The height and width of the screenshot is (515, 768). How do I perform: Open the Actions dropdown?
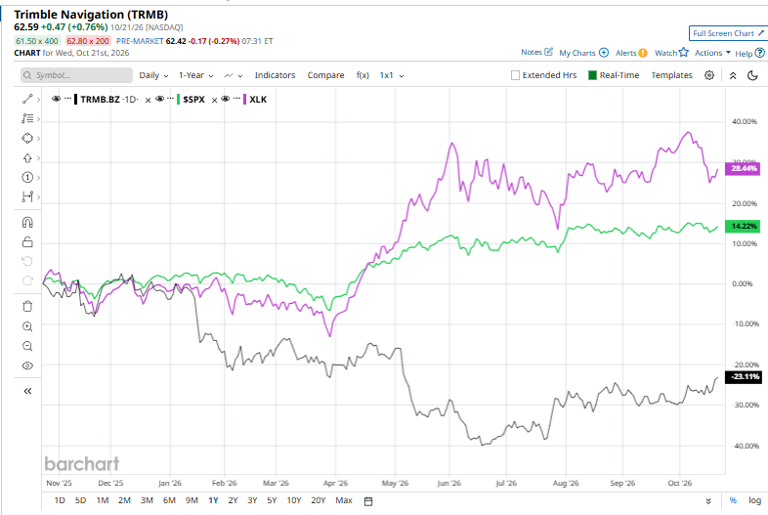713,52
